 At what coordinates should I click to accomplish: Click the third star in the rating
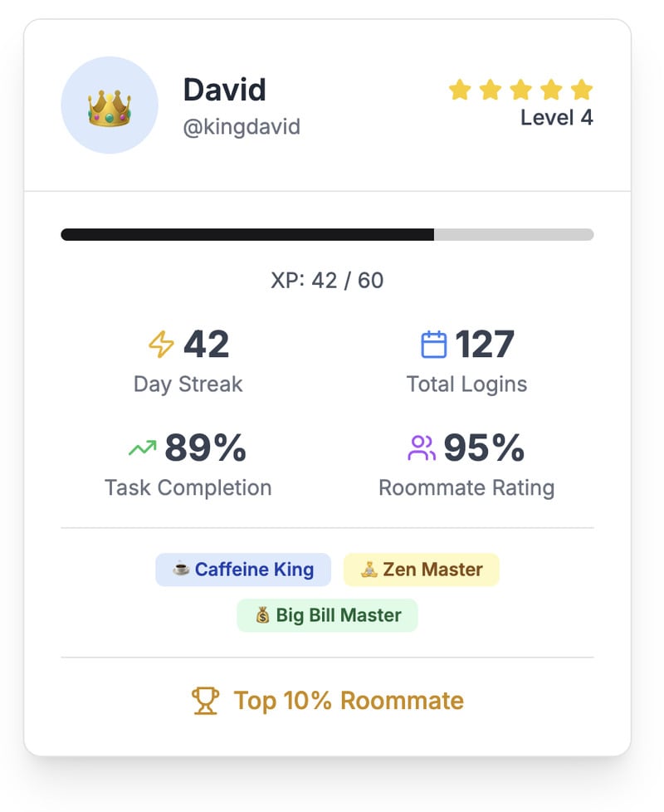(521, 90)
